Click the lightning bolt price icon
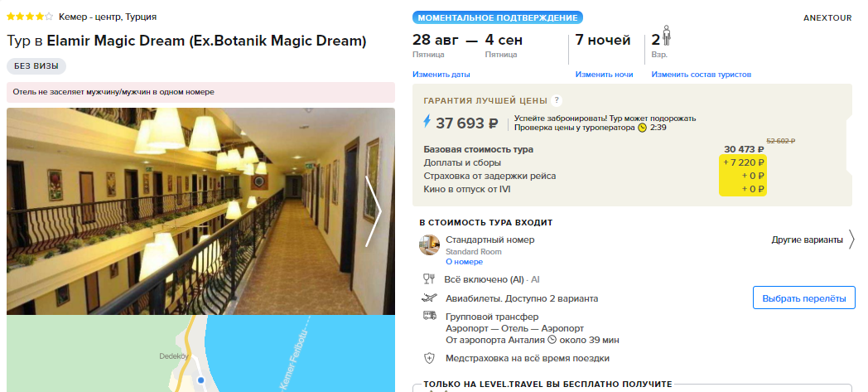This screenshot has width=868, height=392. [x=427, y=121]
